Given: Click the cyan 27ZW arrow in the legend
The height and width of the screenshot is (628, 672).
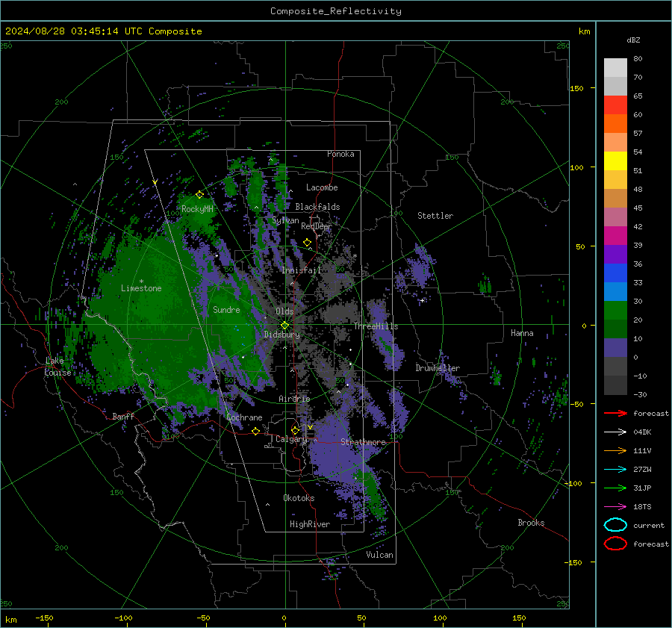Looking at the screenshot, I should (x=615, y=470).
